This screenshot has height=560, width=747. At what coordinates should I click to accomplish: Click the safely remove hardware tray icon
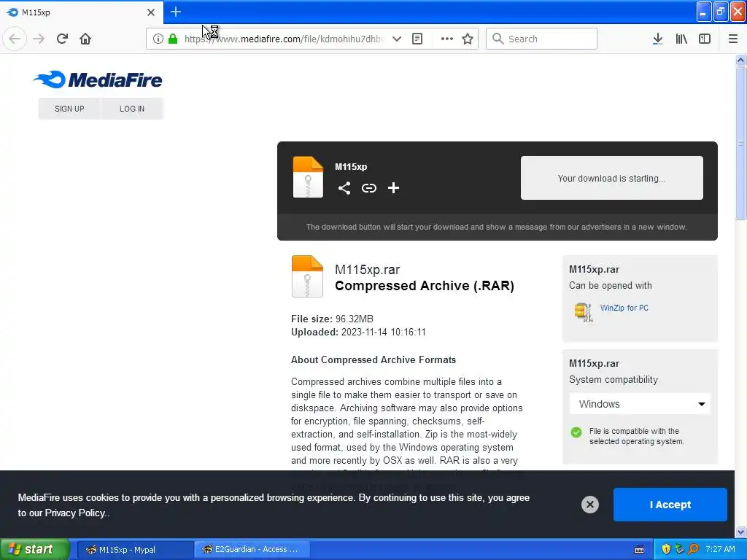pyautogui.click(x=679, y=550)
